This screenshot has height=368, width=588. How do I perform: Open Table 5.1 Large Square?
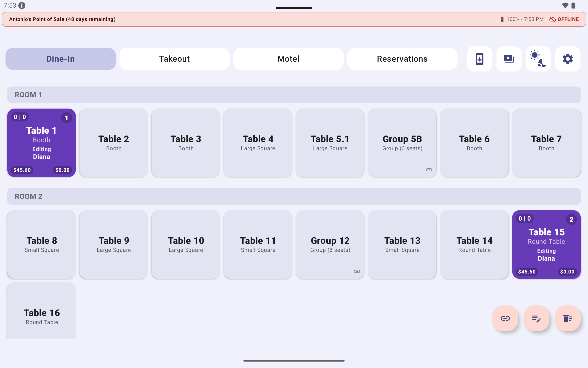(x=330, y=143)
